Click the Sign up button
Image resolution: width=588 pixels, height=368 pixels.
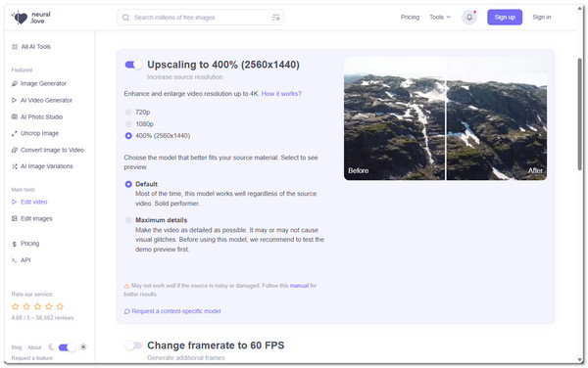tap(505, 18)
